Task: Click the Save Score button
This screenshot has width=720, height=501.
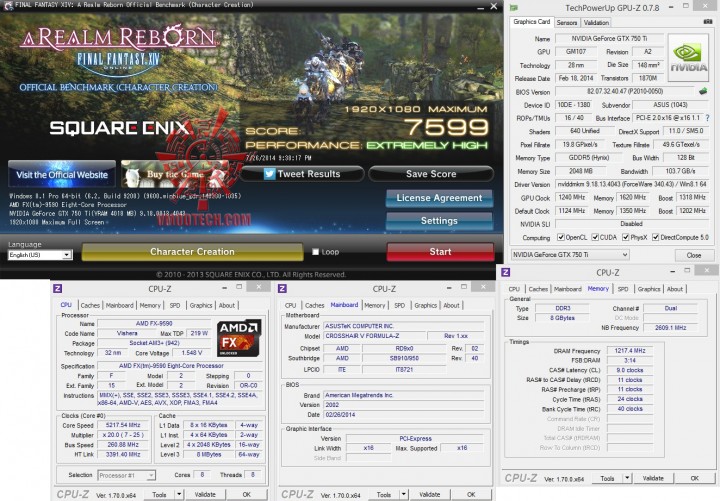Action: [x=431, y=174]
